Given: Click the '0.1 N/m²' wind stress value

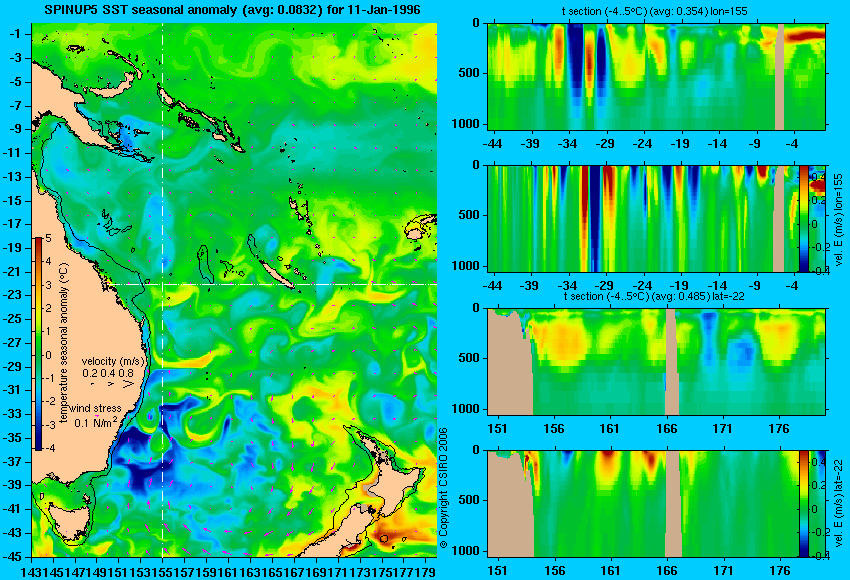Looking at the screenshot, I should [x=96, y=422].
